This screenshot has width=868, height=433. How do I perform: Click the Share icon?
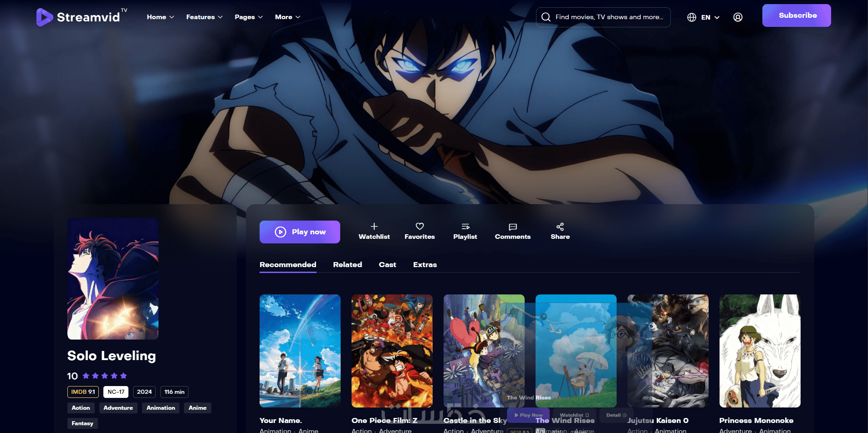tap(560, 227)
